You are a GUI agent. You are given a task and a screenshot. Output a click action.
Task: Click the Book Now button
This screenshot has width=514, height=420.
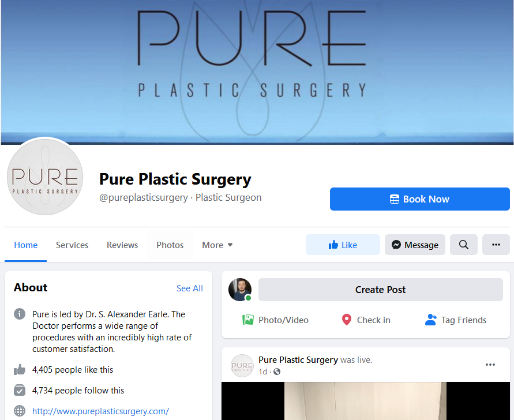[419, 199]
